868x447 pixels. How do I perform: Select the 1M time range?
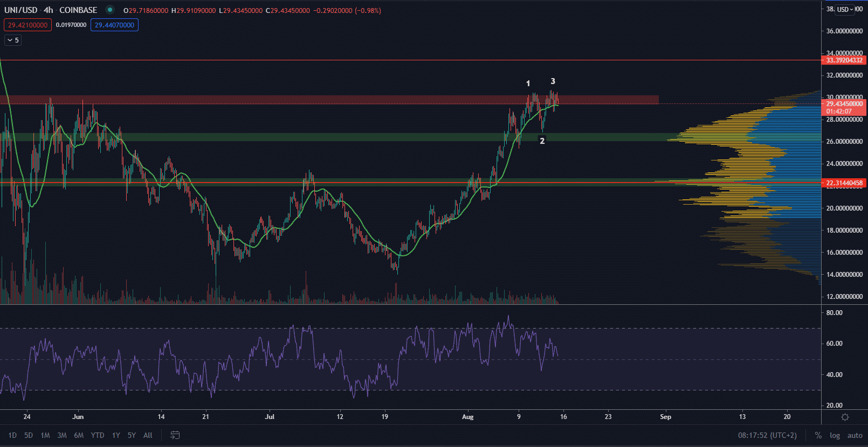(45, 435)
